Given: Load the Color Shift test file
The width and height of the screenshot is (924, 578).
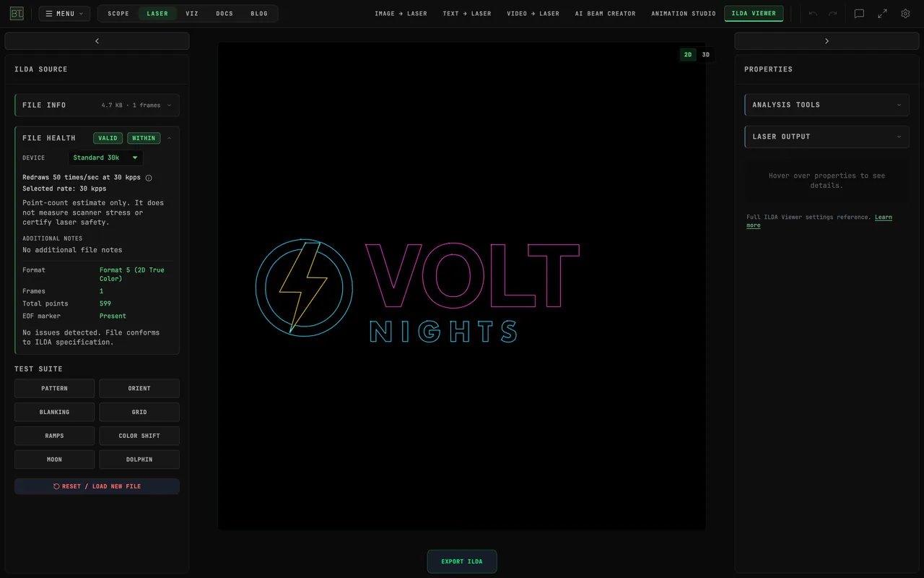Looking at the screenshot, I should (139, 436).
